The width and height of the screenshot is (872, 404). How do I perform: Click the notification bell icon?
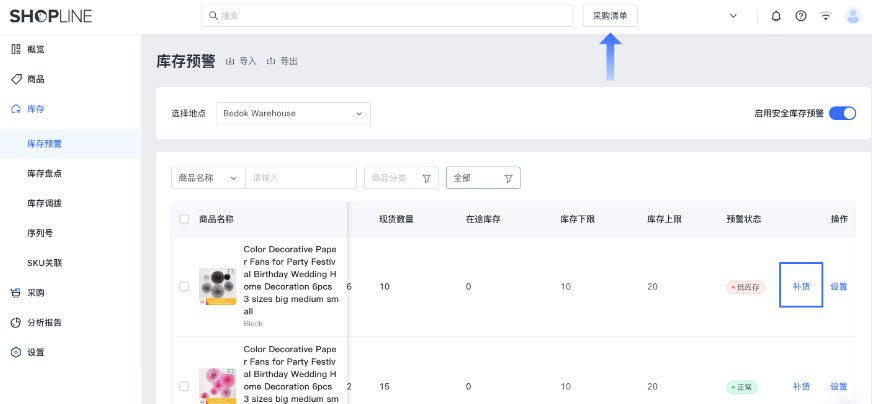(777, 16)
